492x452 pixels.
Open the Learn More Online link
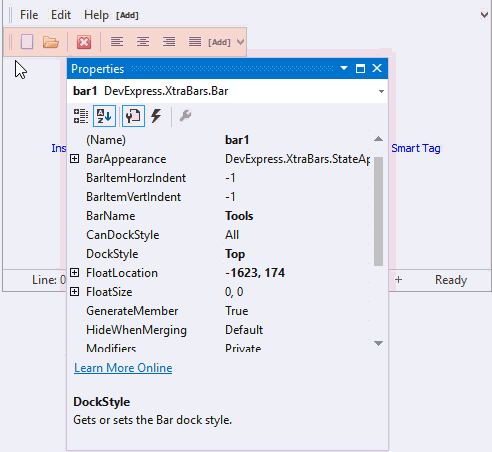click(x=123, y=368)
